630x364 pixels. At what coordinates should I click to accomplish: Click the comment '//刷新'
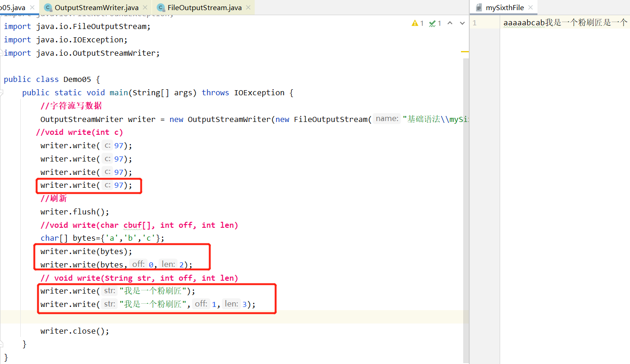[x=53, y=198]
